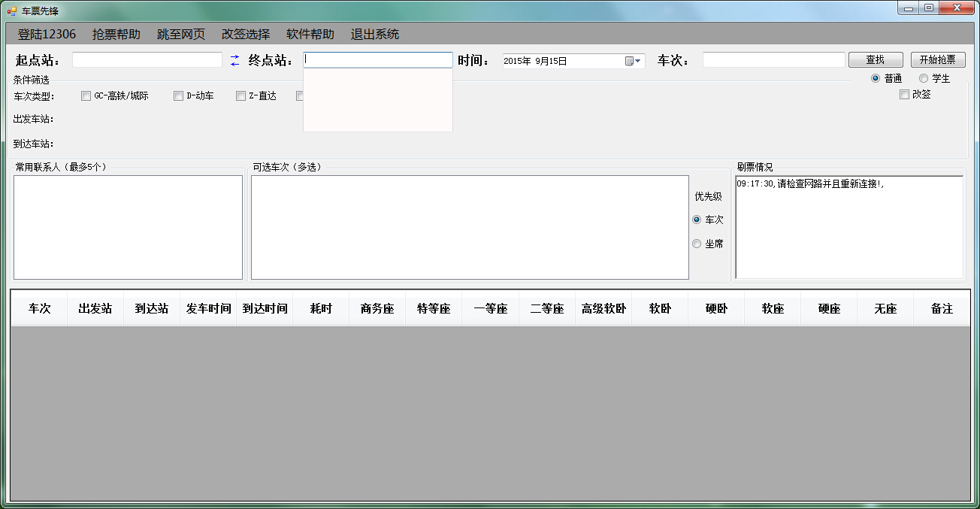This screenshot has width=980, height=509.
Task: Click the 开始抢票 button
Action: [x=937, y=59]
